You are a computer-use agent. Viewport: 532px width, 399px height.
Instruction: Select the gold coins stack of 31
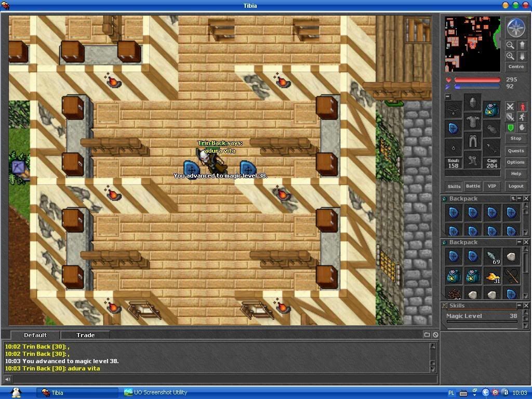click(493, 277)
